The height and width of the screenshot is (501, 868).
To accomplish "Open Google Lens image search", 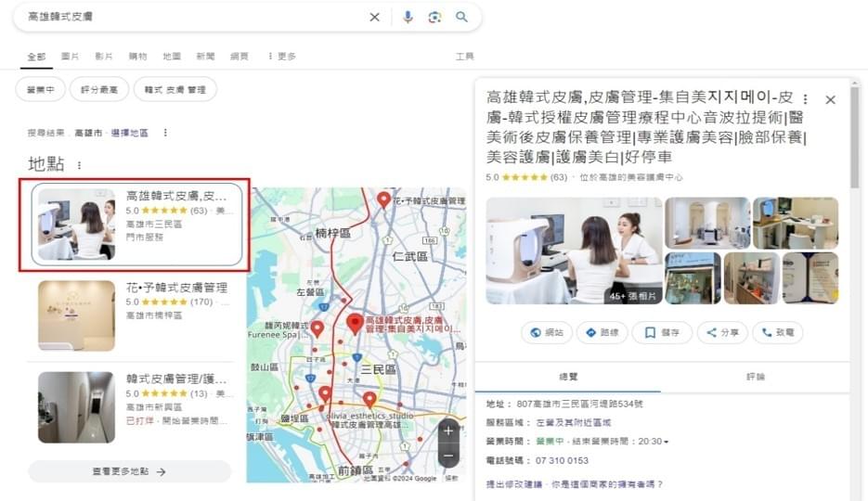I will point(435,17).
